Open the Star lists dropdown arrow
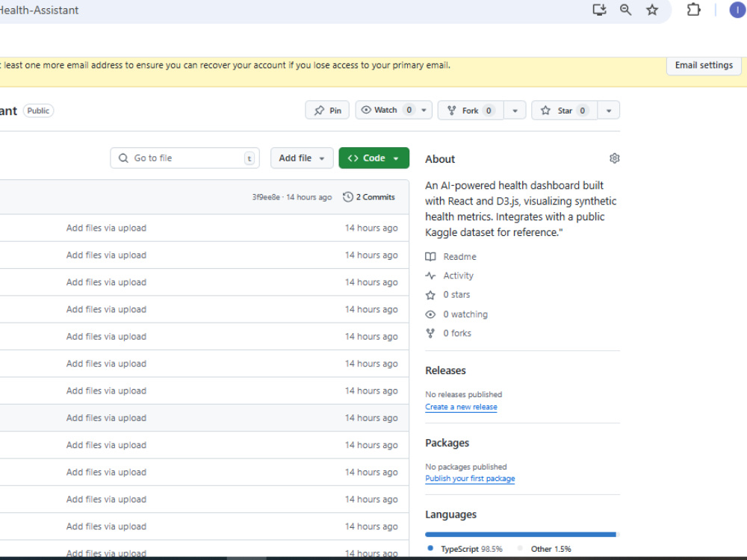747x560 pixels. click(x=609, y=111)
